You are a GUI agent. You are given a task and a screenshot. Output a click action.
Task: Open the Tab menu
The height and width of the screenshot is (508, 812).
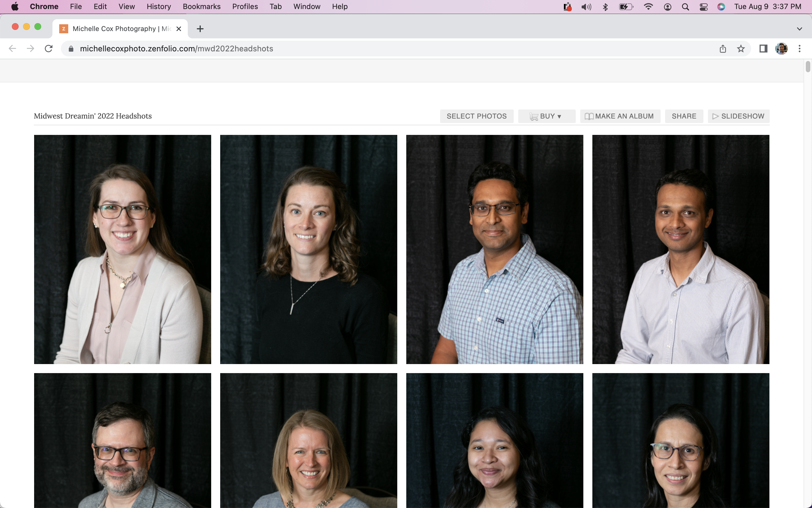[275, 7]
